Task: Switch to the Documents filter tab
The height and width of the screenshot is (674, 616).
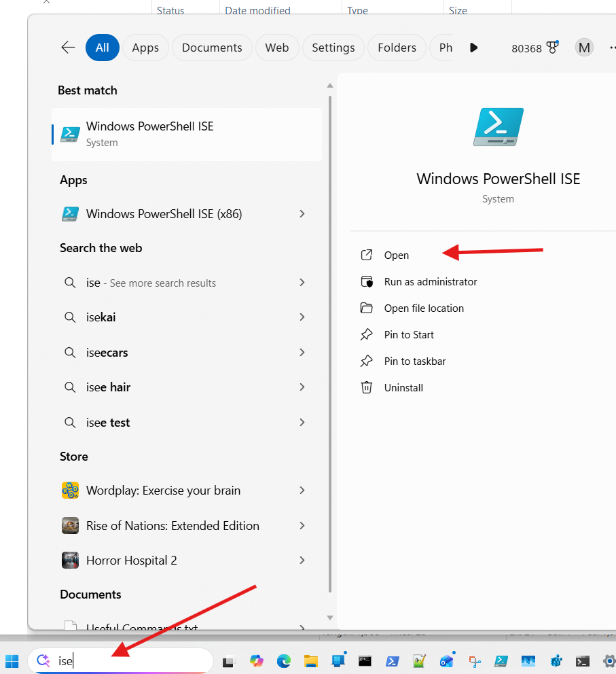Action: coord(212,48)
